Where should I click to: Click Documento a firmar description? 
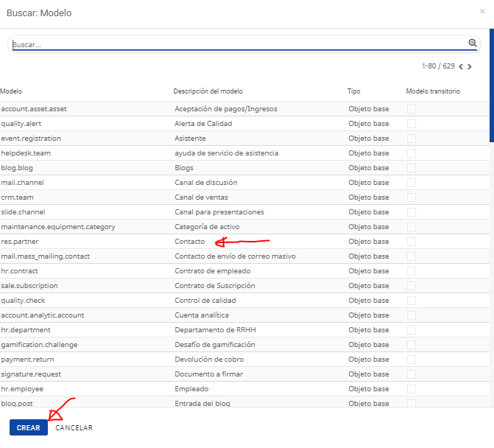208,374
